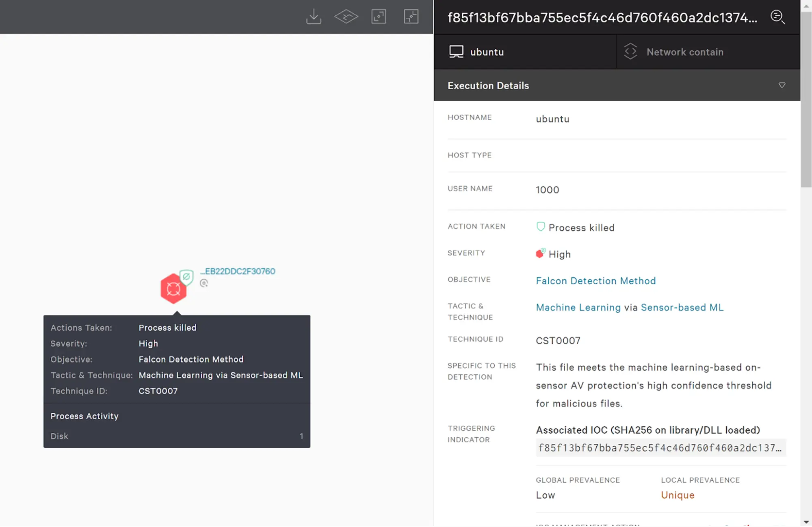Follow the Machine Learning tactic link

[578, 307]
